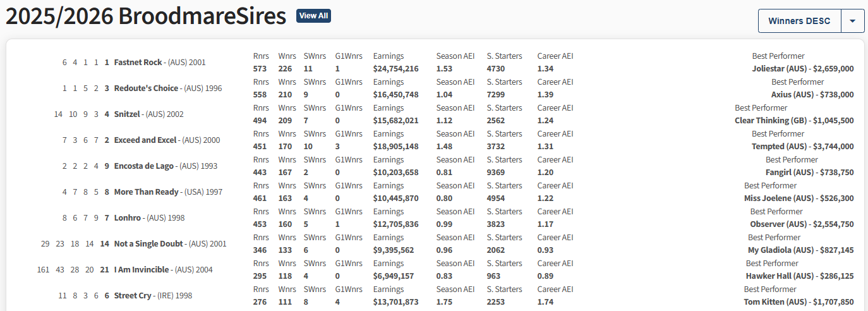Open I Am Invincible sire link
The width and height of the screenshot is (868, 311).
[142, 270]
